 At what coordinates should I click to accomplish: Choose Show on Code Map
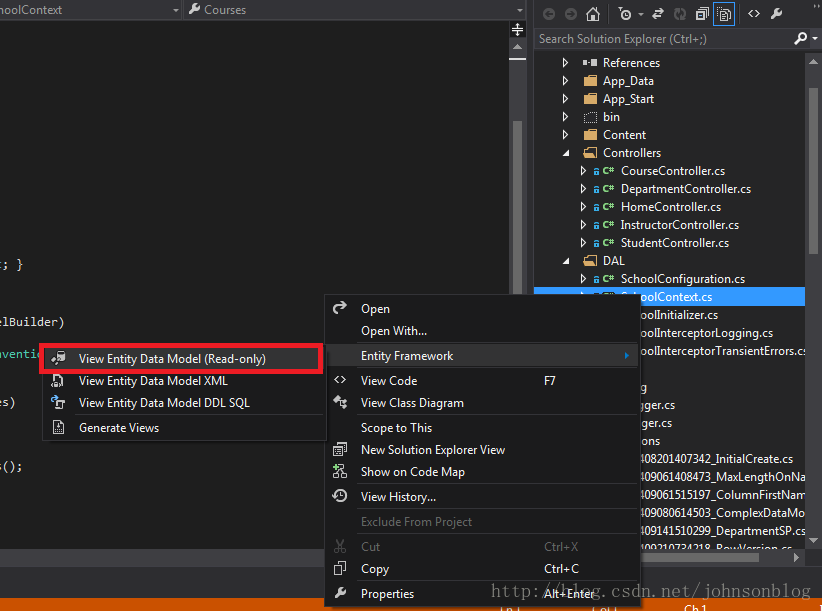pos(412,472)
